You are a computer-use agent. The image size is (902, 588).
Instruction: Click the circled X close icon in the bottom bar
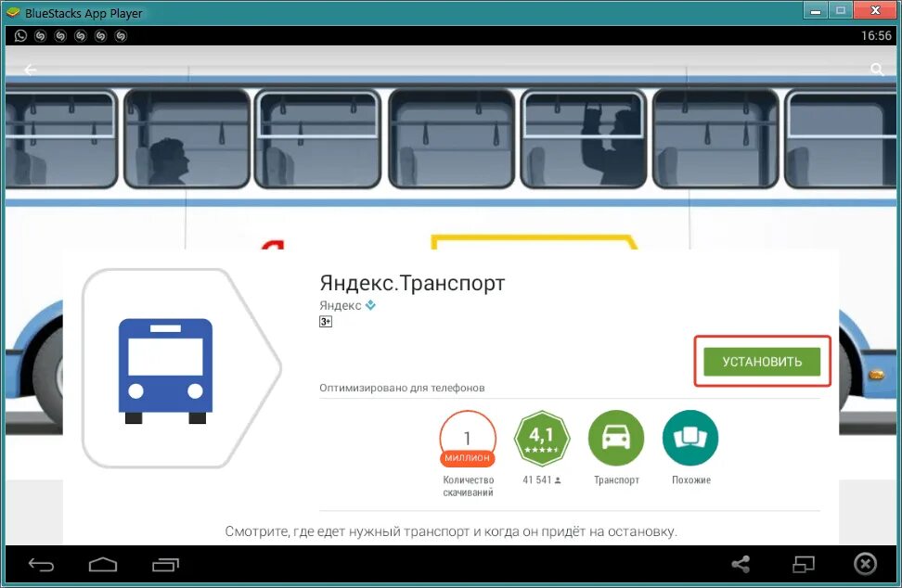coord(865,564)
